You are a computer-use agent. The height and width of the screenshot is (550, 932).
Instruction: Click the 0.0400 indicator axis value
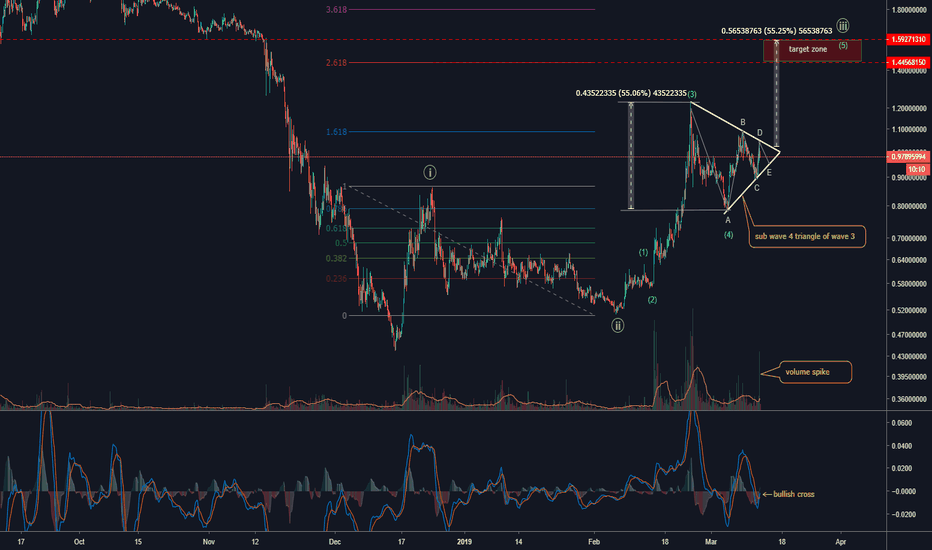[x=902, y=446]
